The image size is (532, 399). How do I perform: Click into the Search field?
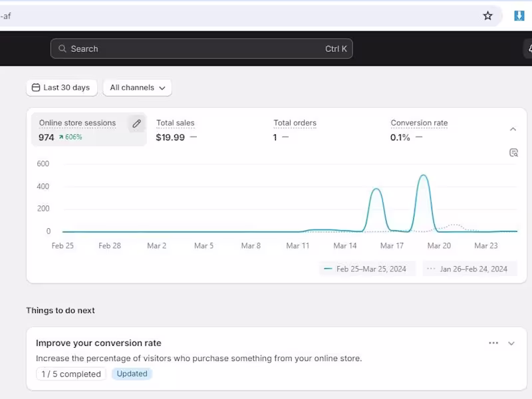pyautogui.click(x=199, y=49)
